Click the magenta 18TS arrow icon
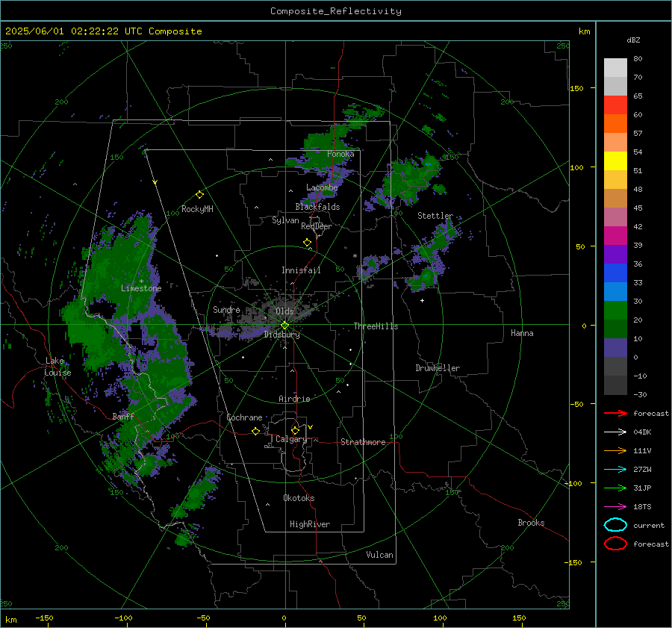 [615, 507]
